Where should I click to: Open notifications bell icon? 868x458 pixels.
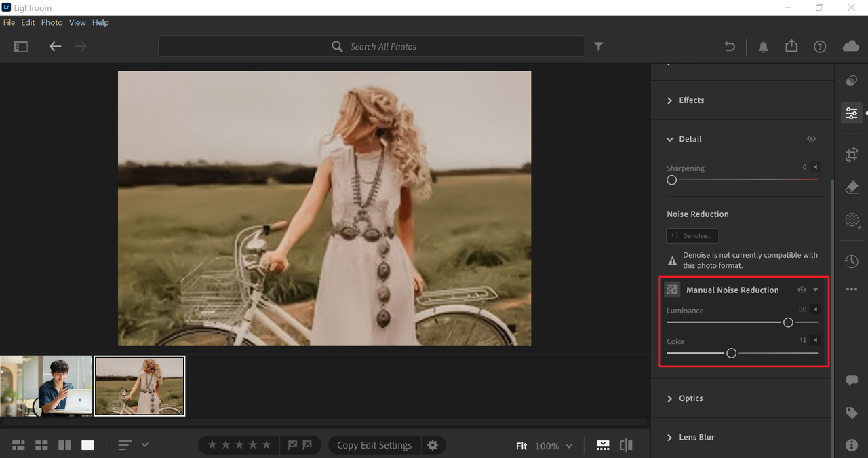click(x=764, y=47)
